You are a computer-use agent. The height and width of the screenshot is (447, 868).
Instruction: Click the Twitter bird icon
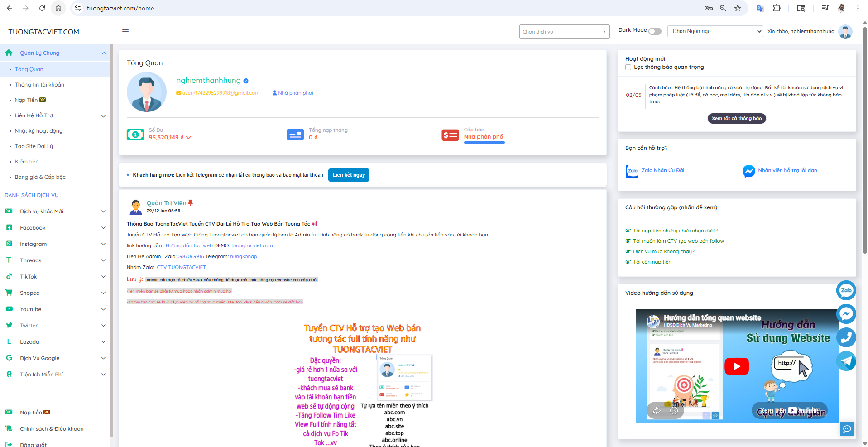click(9, 325)
